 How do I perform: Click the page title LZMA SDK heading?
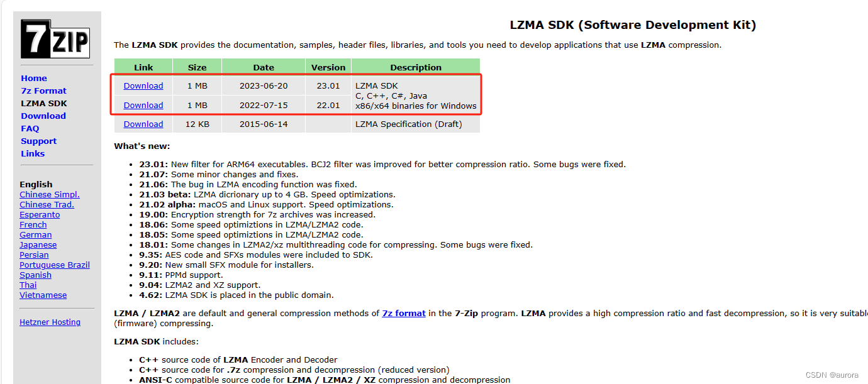[633, 25]
